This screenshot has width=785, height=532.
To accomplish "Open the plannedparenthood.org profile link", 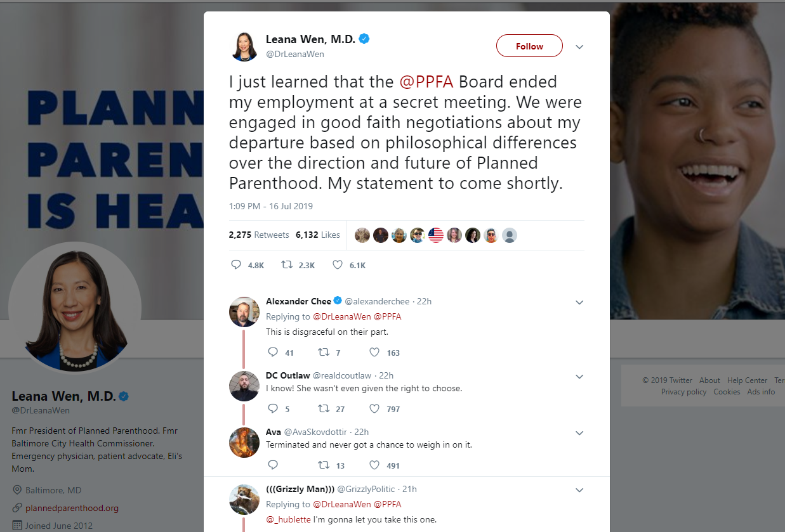I will tap(72, 508).
